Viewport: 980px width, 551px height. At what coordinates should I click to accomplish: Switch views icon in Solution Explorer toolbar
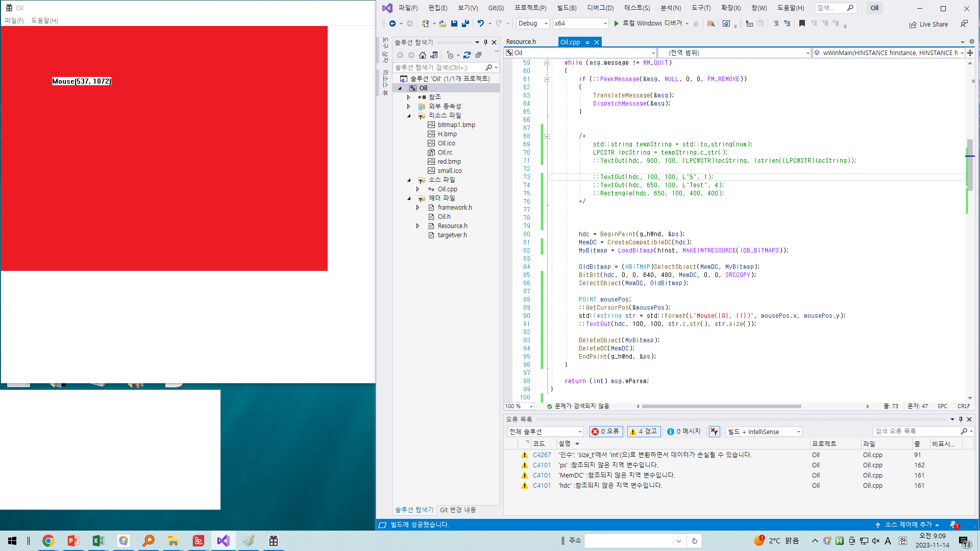point(434,55)
